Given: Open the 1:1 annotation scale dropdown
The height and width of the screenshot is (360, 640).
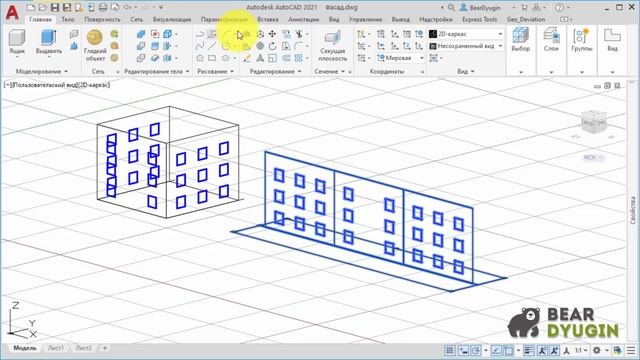Looking at the screenshot, I should [x=581, y=351].
